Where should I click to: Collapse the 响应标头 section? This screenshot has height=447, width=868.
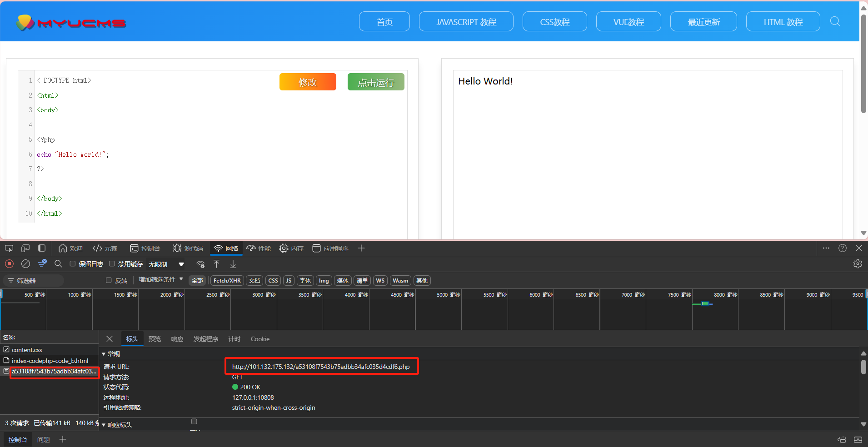click(x=117, y=425)
